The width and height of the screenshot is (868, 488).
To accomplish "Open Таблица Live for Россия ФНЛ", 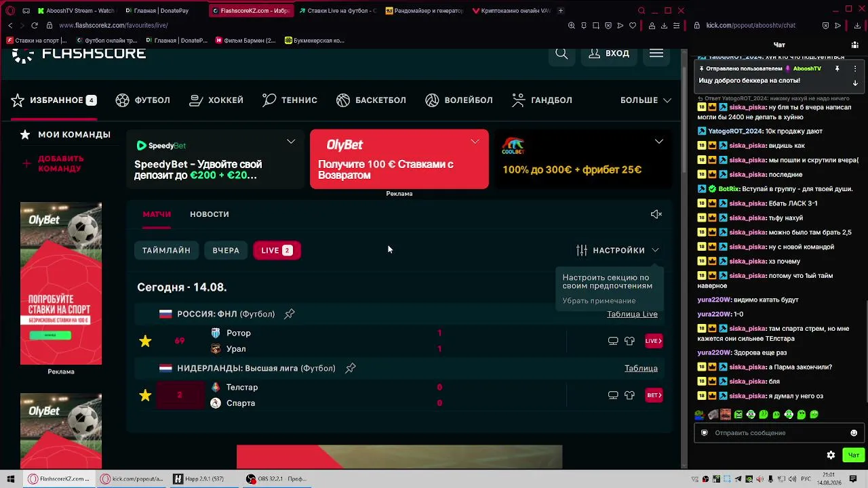I will [x=632, y=314].
